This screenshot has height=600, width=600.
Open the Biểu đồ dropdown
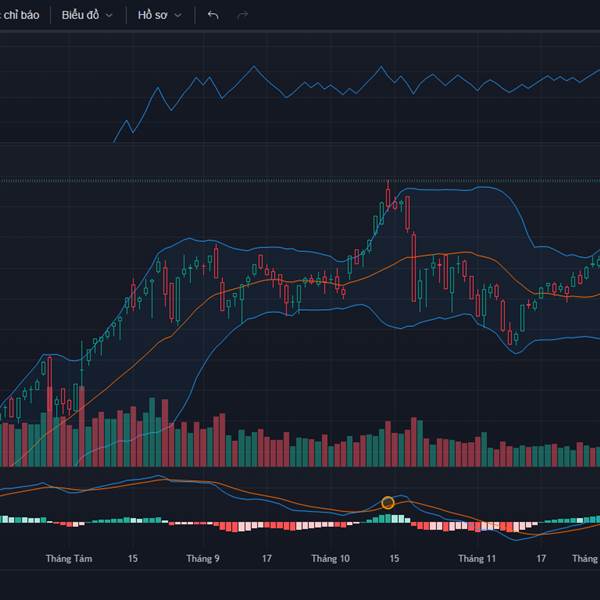(87, 15)
